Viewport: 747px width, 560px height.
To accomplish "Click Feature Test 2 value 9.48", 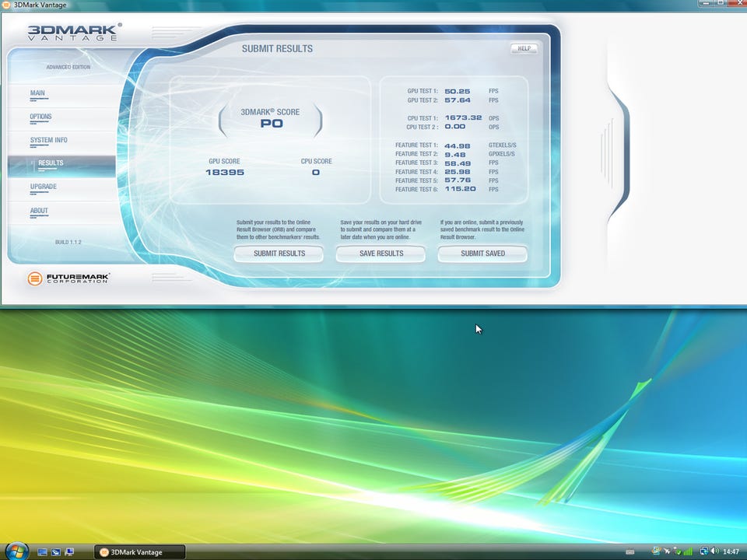I will (x=455, y=154).
